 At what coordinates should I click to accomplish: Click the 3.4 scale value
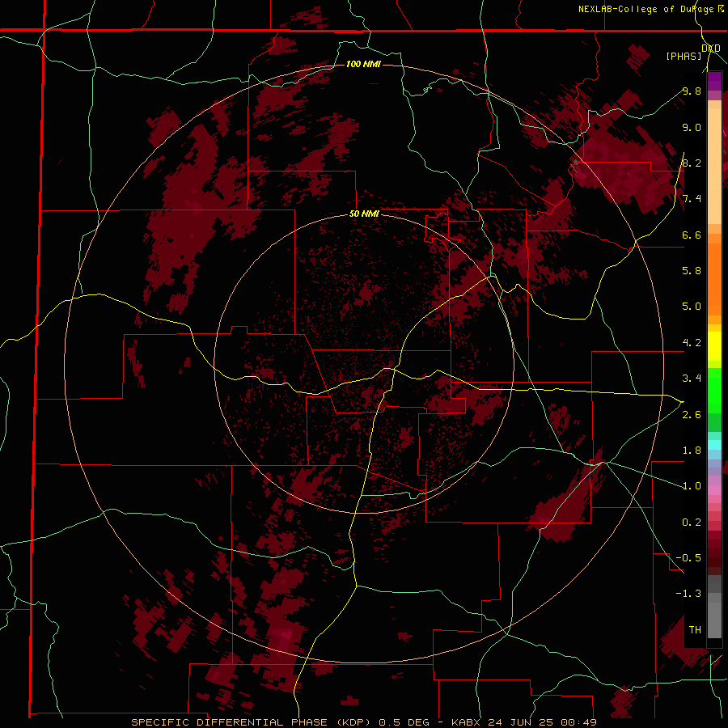click(692, 379)
